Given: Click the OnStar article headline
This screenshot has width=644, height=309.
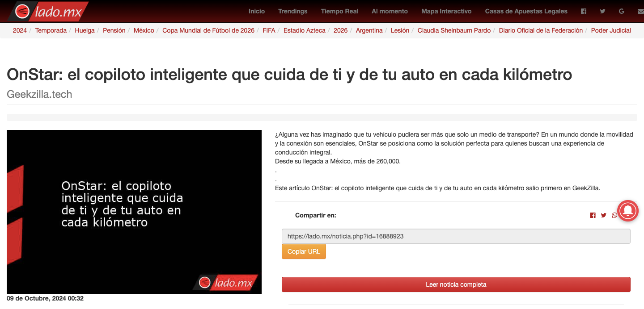Looking at the screenshot, I should 289,75.
